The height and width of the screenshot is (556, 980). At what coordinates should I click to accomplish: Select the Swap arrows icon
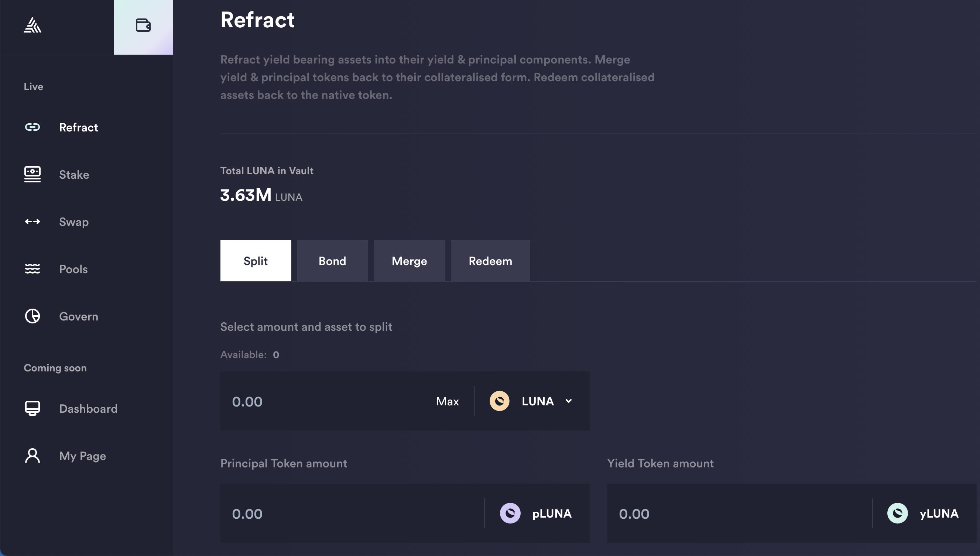tap(32, 222)
